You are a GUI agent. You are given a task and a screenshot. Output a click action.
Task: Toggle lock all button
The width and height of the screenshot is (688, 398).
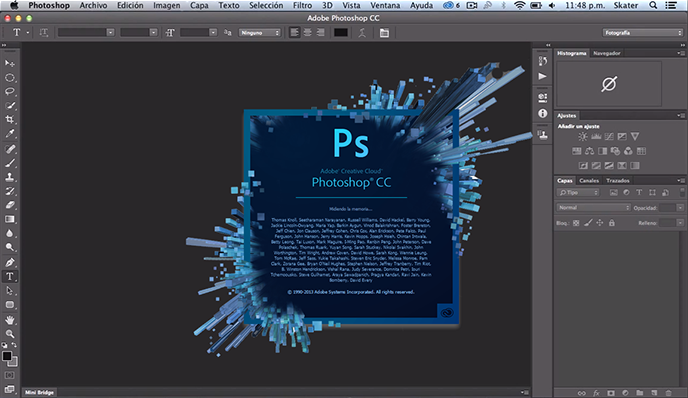pyautogui.click(x=612, y=223)
